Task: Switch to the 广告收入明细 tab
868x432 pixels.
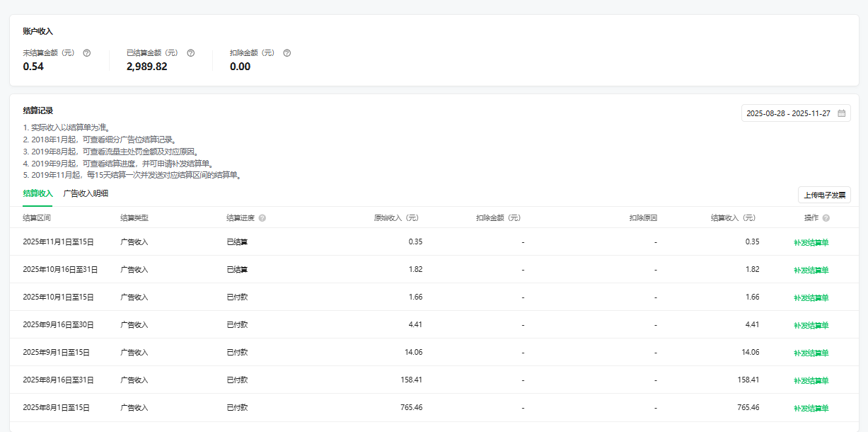Action: [86, 193]
